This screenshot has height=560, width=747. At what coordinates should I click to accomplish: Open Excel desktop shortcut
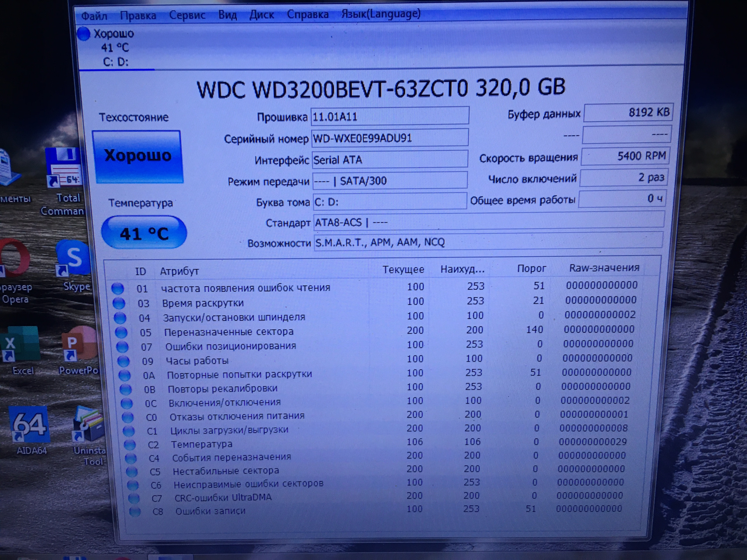[x=21, y=351]
